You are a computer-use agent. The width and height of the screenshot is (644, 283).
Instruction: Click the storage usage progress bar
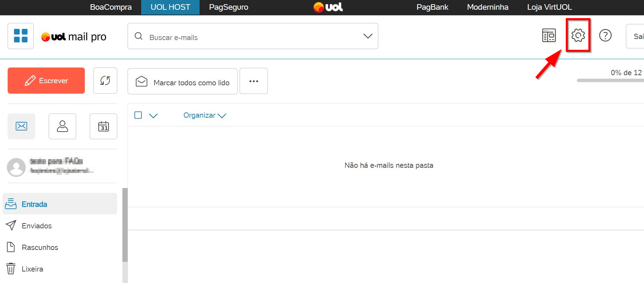tap(610, 80)
